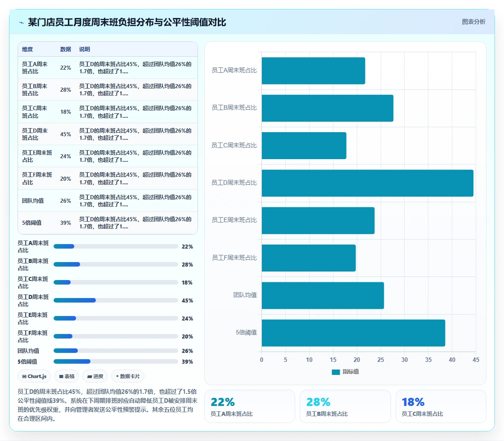
Task: Click the 员工B周末班占比 progress bar
Action: [x=116, y=264]
